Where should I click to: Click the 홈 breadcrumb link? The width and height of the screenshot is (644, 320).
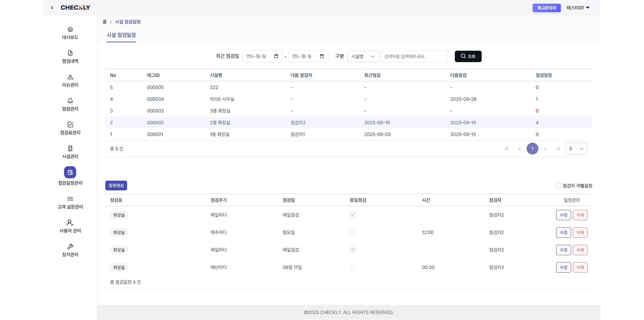click(105, 22)
